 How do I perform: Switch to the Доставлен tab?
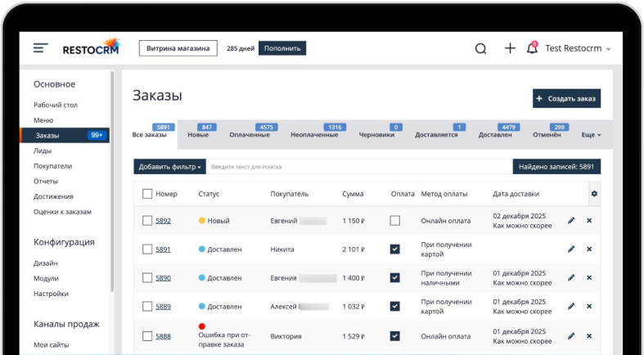(495, 135)
